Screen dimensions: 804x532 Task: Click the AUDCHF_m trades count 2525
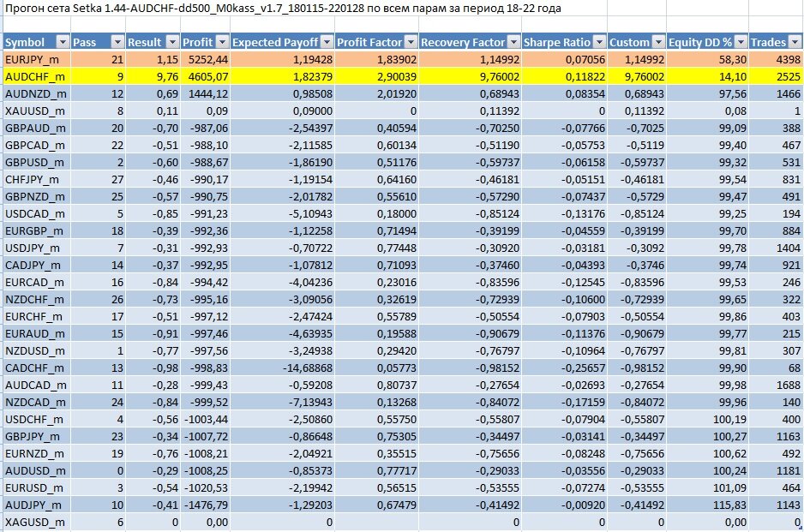click(x=788, y=77)
